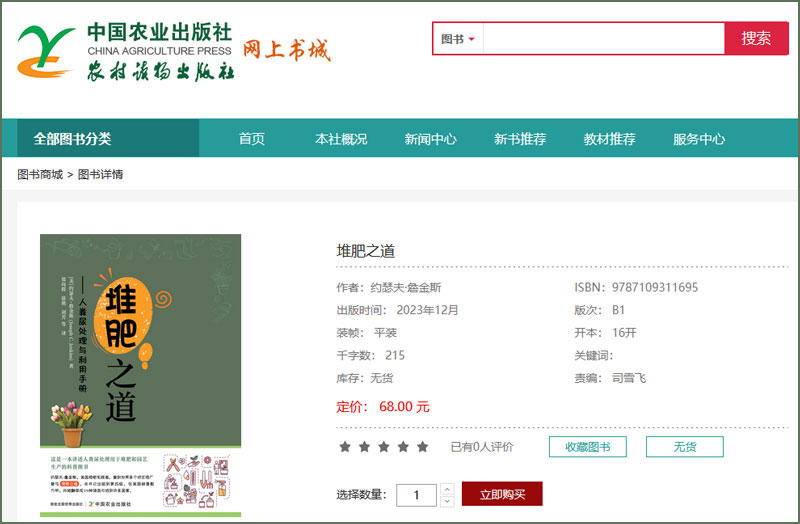Focus the search text input field
Viewport: 800px width, 524px height.
[604, 39]
